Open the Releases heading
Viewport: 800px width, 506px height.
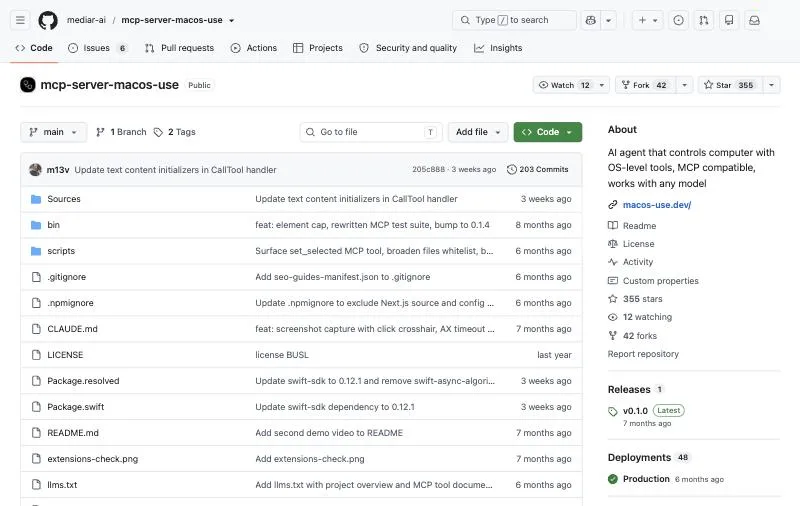click(629, 390)
